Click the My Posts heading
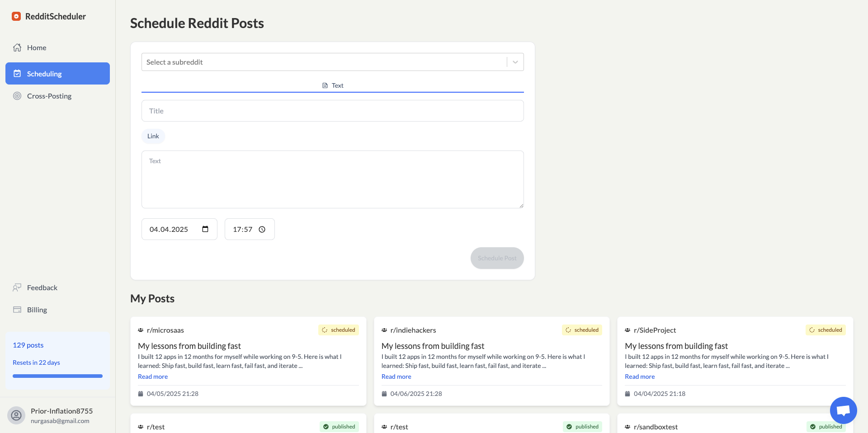This screenshot has width=868, height=433. tap(152, 298)
